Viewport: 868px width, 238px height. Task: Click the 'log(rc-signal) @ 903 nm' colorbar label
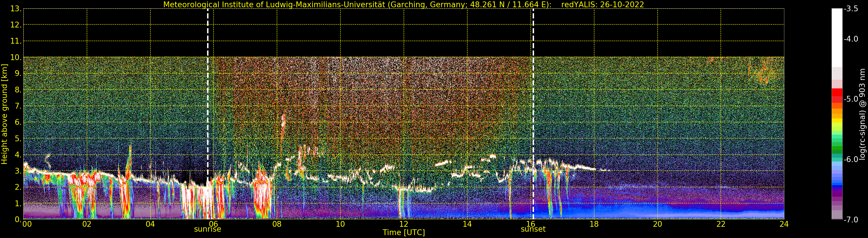pyautogui.click(x=862, y=114)
